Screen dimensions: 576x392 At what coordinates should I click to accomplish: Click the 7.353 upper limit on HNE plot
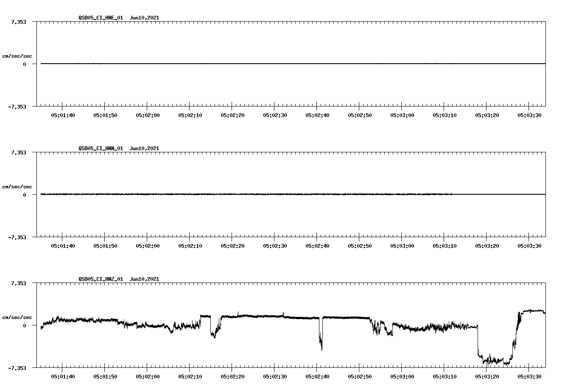[x=19, y=22]
